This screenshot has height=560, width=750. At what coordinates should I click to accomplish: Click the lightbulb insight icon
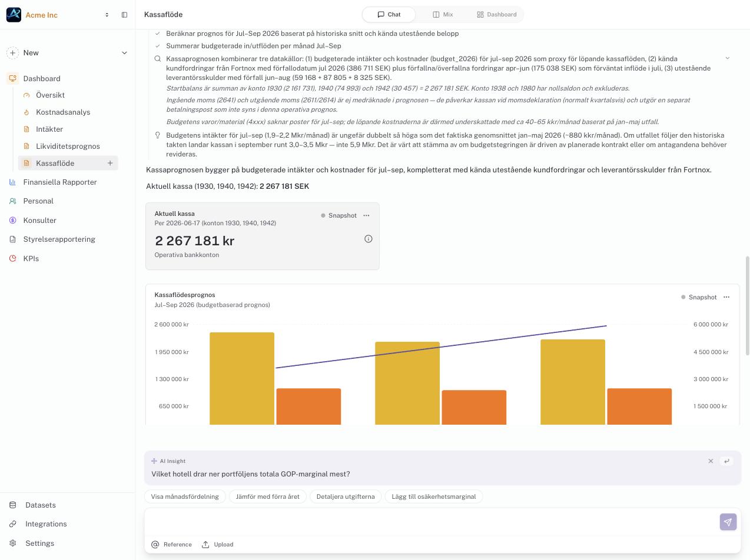click(158, 135)
